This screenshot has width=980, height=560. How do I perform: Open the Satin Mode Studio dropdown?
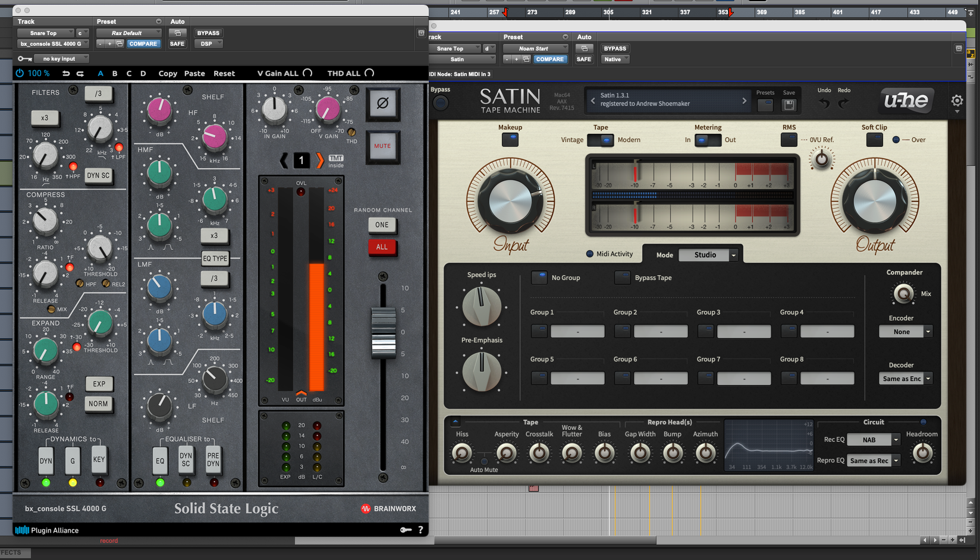708,255
